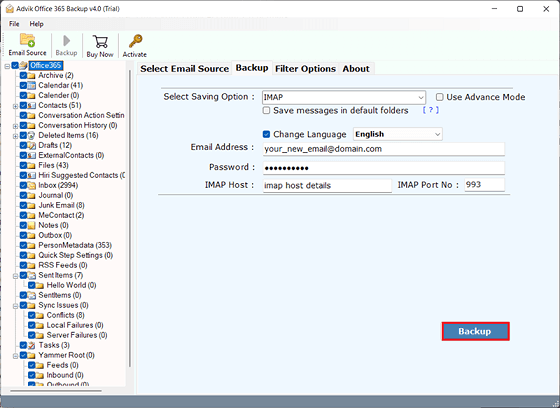
Task: Click the Hiri Suggested Contacts card icon
Action: click(31, 175)
